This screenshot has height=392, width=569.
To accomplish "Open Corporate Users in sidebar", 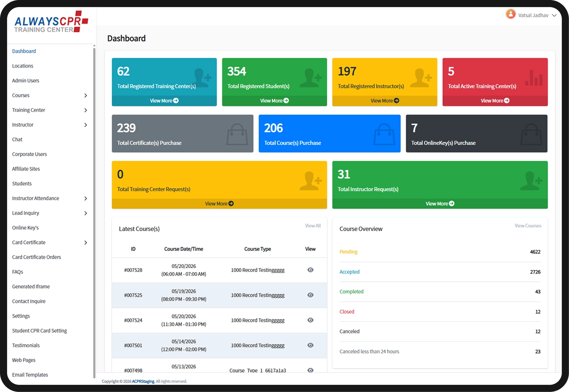I will 29,154.
